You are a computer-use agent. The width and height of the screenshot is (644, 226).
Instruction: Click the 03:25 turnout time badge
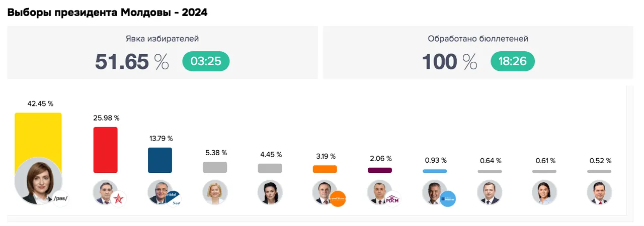[x=206, y=62]
